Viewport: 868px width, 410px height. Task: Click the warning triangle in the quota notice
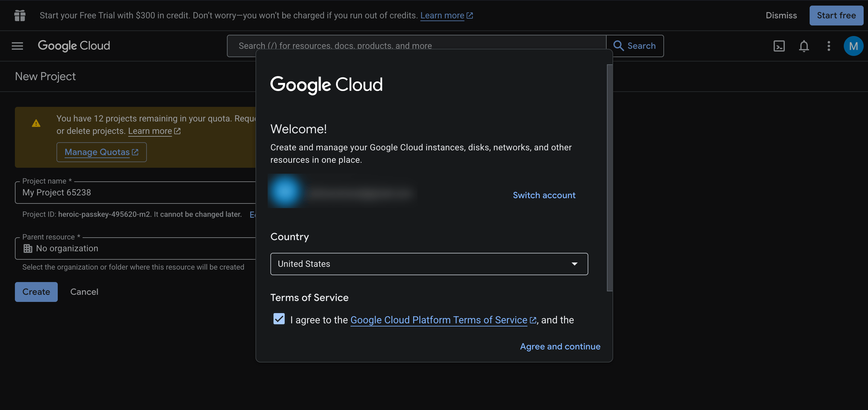pos(36,123)
